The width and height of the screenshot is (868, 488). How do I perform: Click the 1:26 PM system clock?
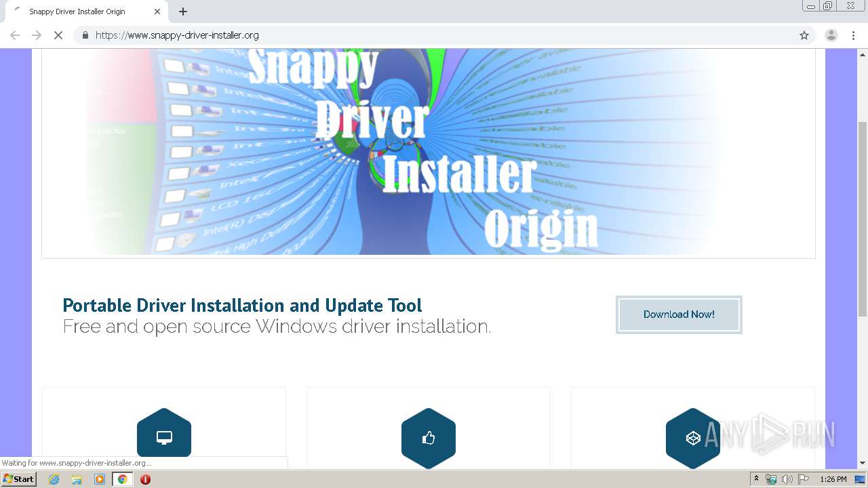(x=833, y=479)
